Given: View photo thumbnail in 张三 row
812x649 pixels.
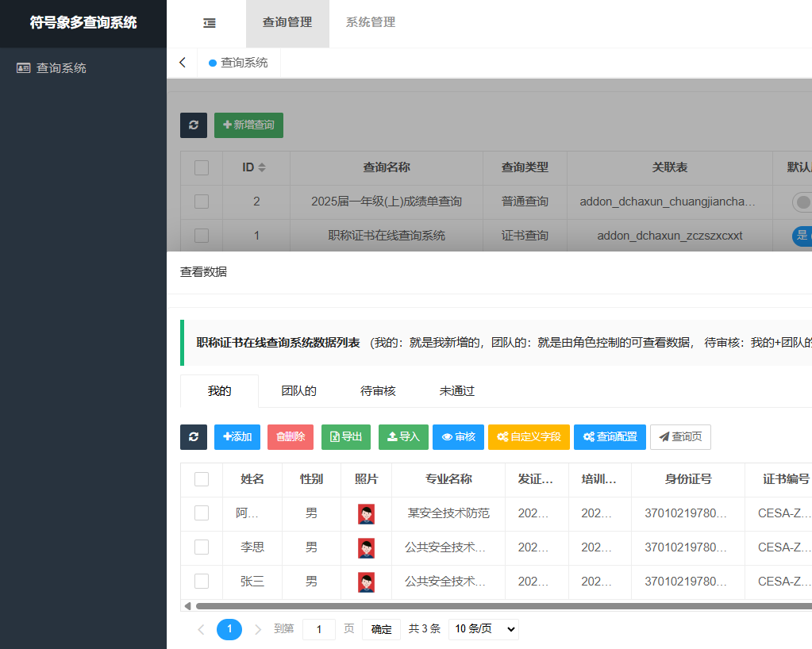Looking at the screenshot, I should pos(366,582).
